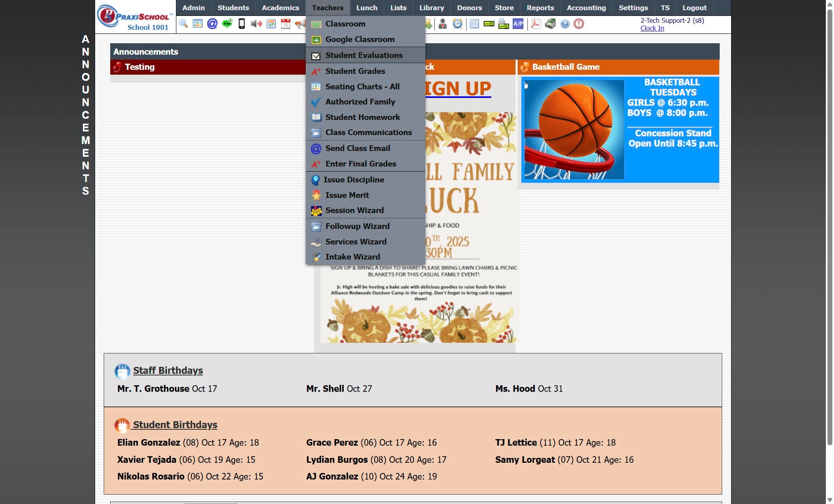Click the blue @ email toolbar icon

point(212,24)
